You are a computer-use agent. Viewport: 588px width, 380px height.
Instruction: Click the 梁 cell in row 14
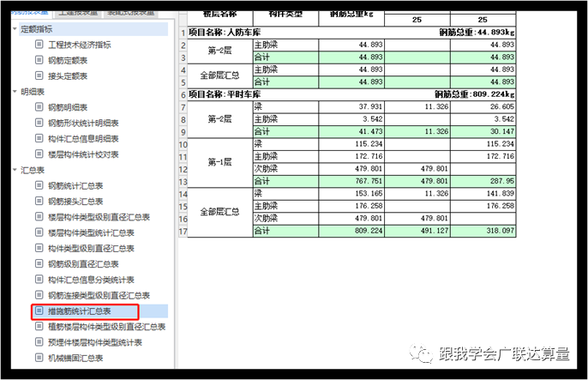(x=285, y=194)
